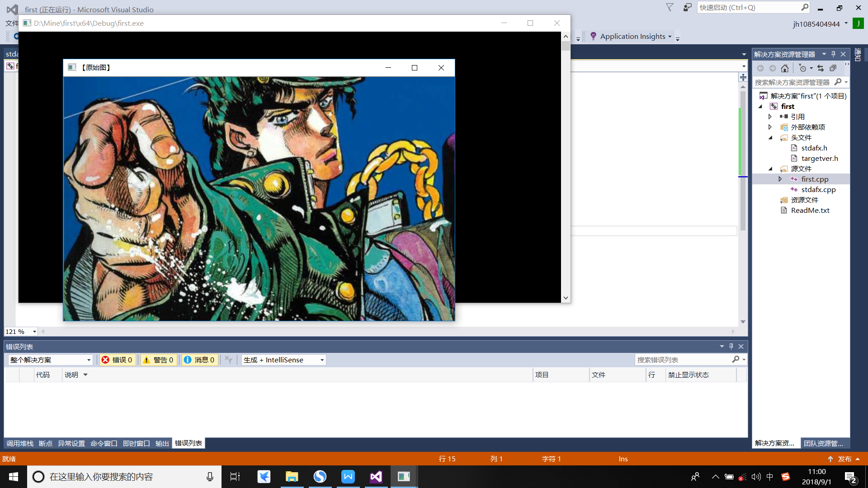Toggle the 警告 0 warnings filter

pos(158,360)
